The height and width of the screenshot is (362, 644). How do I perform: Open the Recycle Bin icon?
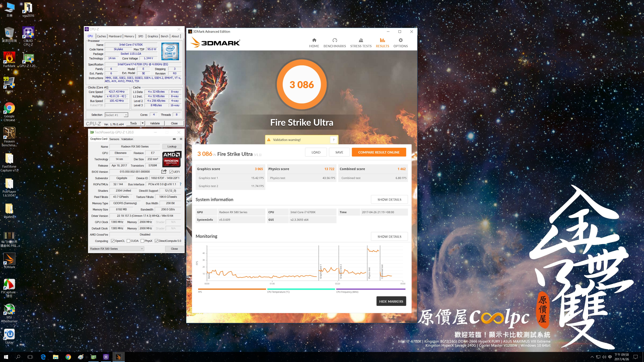point(9,35)
